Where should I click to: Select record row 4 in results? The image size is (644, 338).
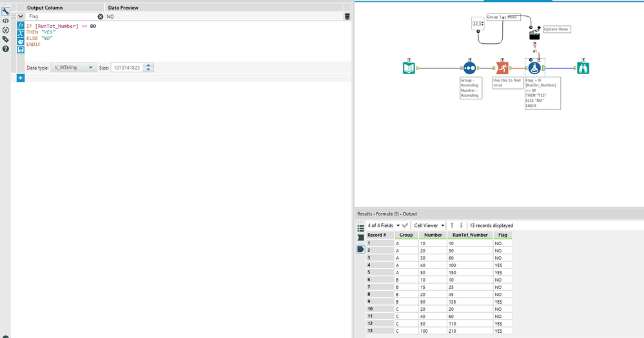pyautogui.click(x=380, y=265)
